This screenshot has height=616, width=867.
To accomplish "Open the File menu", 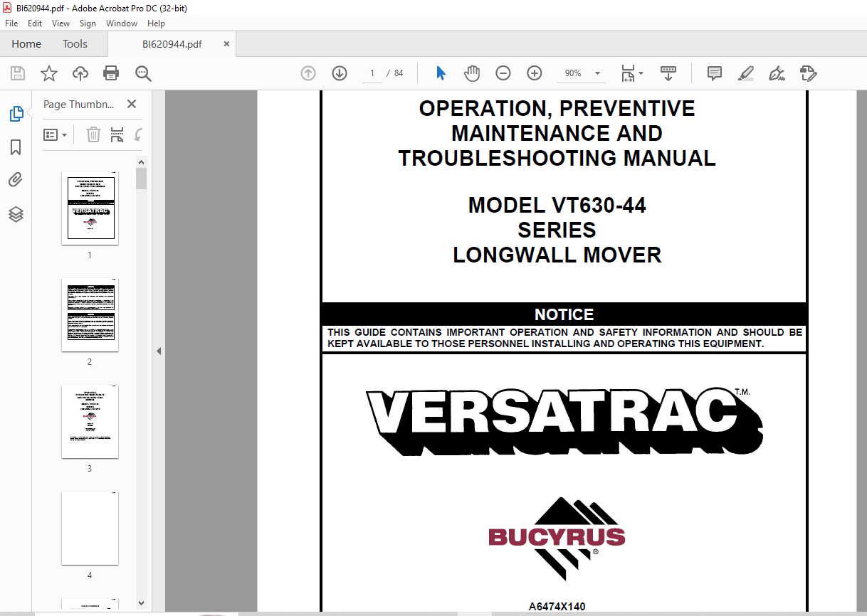I will click(x=11, y=23).
